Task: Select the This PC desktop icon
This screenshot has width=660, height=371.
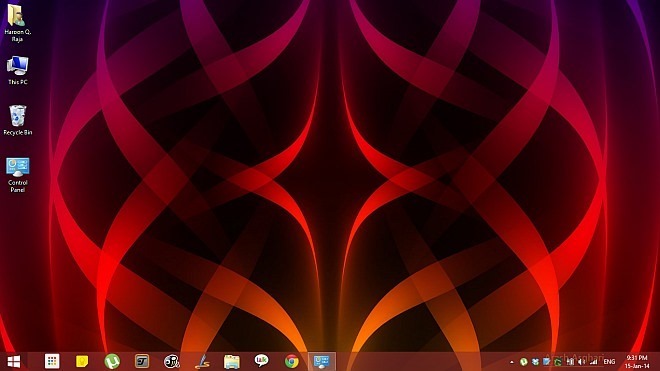Action: (17, 71)
